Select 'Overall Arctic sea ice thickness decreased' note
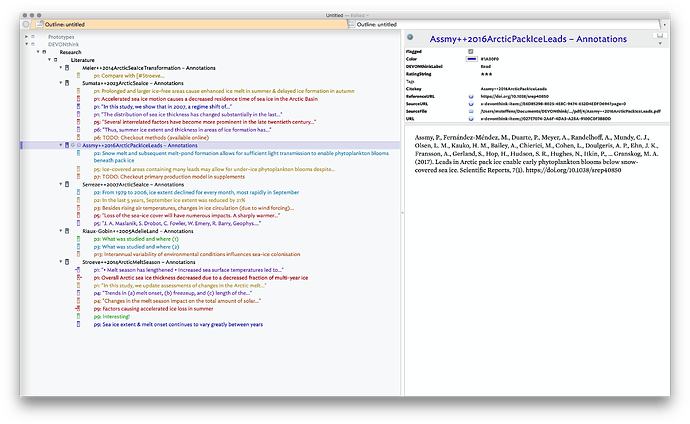Viewport: 690px width, 424px height. pyautogui.click(x=201, y=278)
